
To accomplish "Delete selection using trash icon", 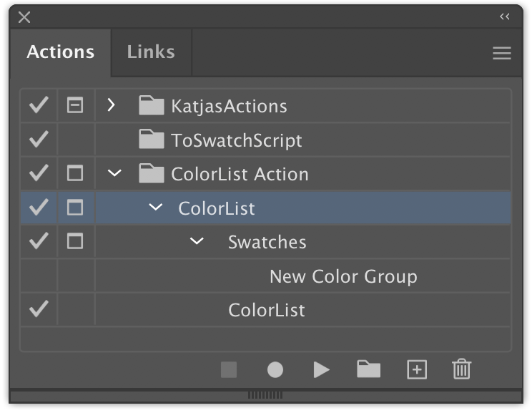I will (x=462, y=369).
